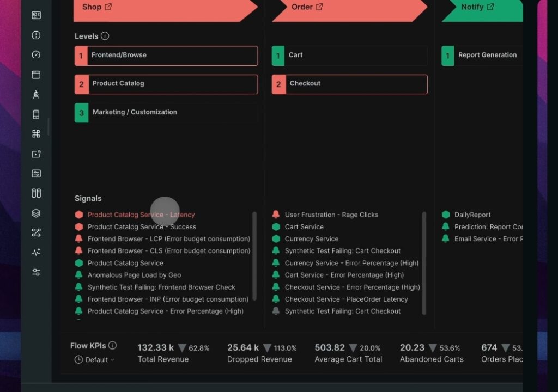Open the performance gauge sidebar icon
Image resolution: width=558 pixels, height=392 pixels.
click(x=36, y=54)
